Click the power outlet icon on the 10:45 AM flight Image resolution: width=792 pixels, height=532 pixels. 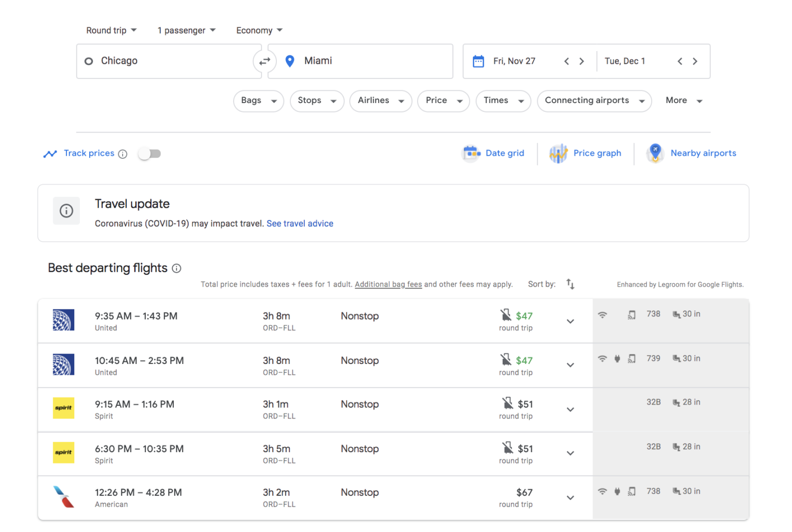click(x=617, y=358)
